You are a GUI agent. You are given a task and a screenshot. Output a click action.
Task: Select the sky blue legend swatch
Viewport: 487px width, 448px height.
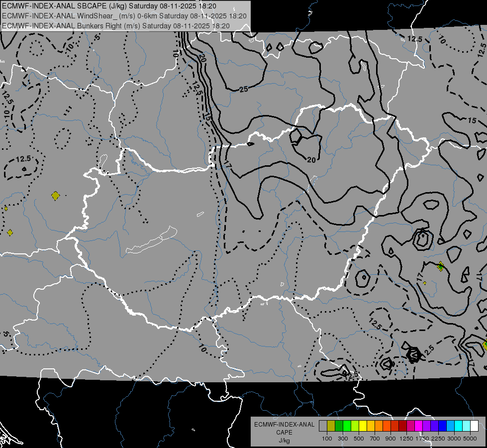(x=451, y=426)
